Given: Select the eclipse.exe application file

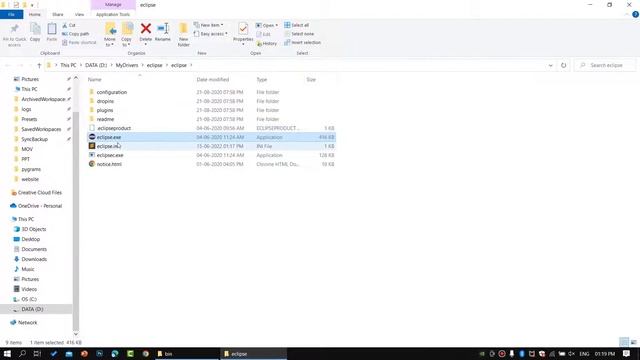Looking at the screenshot, I should coord(211,137).
